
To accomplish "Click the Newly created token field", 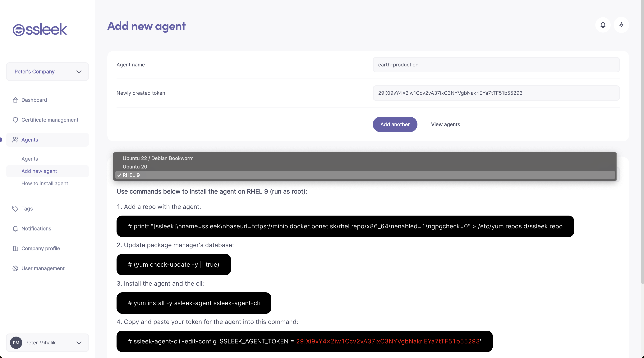I will coord(496,93).
